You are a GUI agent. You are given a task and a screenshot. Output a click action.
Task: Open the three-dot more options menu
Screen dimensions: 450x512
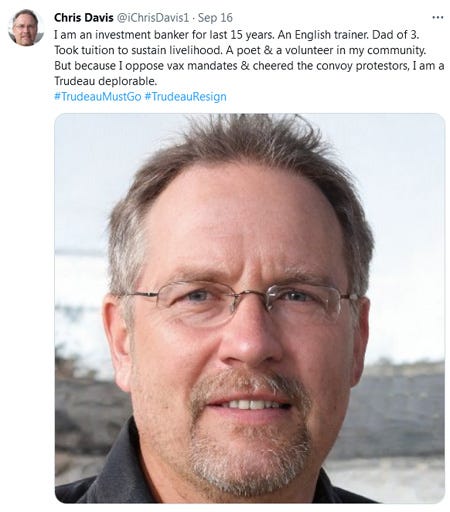pyautogui.click(x=437, y=17)
